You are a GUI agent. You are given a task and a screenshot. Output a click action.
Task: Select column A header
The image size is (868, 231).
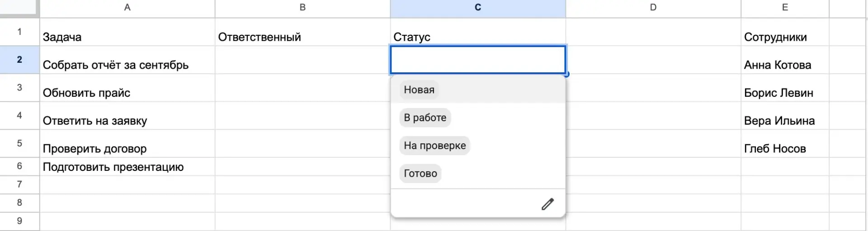(x=127, y=8)
